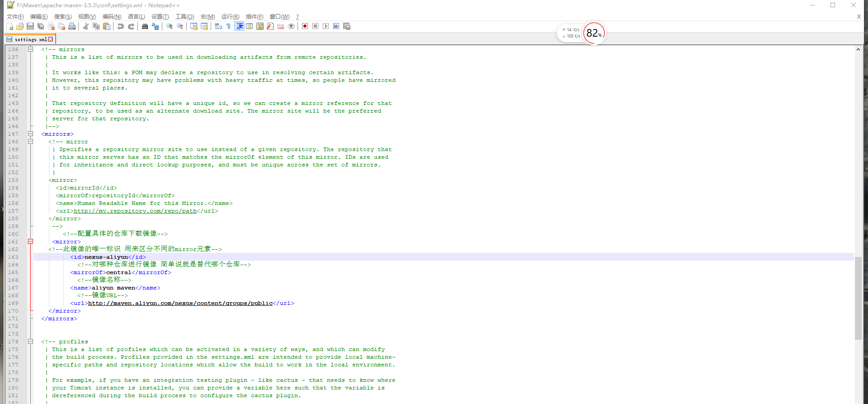Click the Save All icon
The image size is (868, 404).
tap(41, 26)
